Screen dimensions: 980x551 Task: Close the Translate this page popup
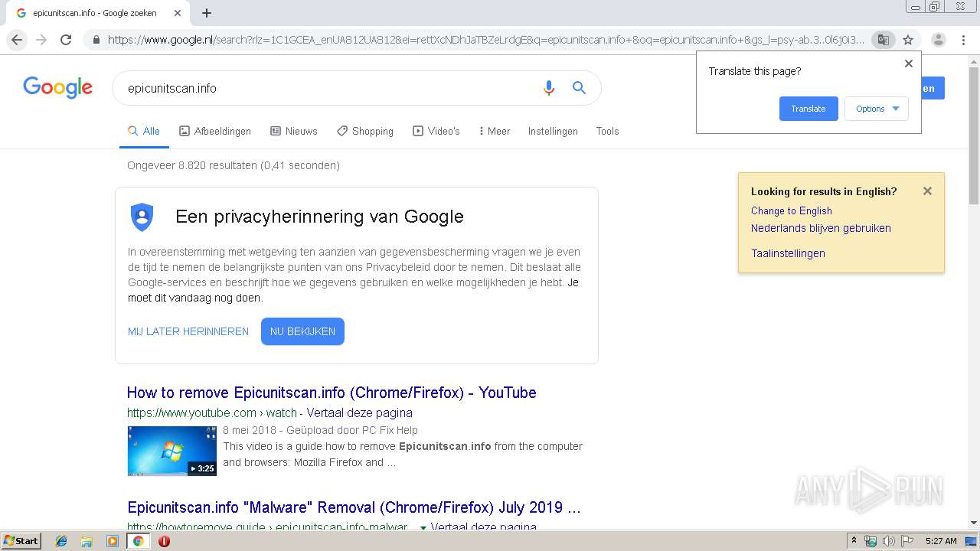[909, 64]
